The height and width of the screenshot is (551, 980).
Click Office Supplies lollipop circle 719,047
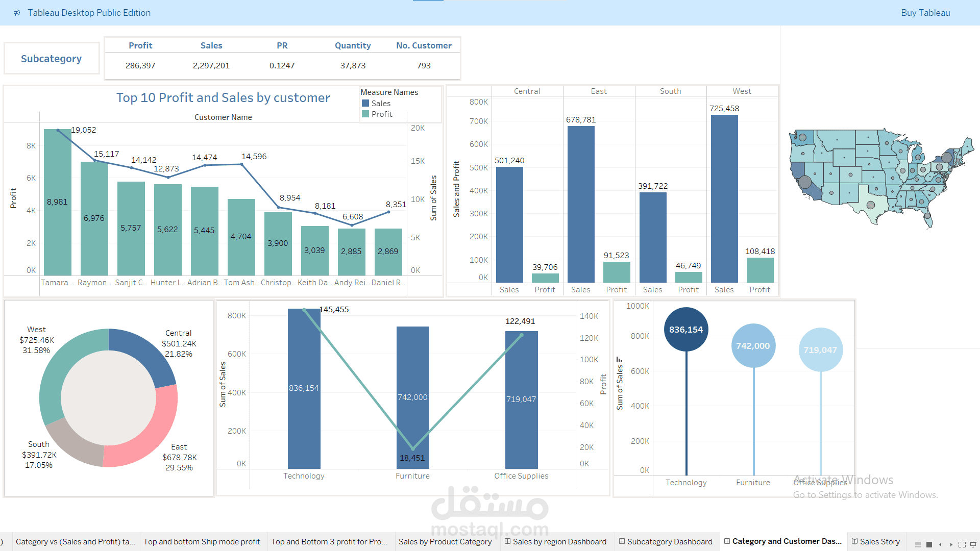[821, 350]
